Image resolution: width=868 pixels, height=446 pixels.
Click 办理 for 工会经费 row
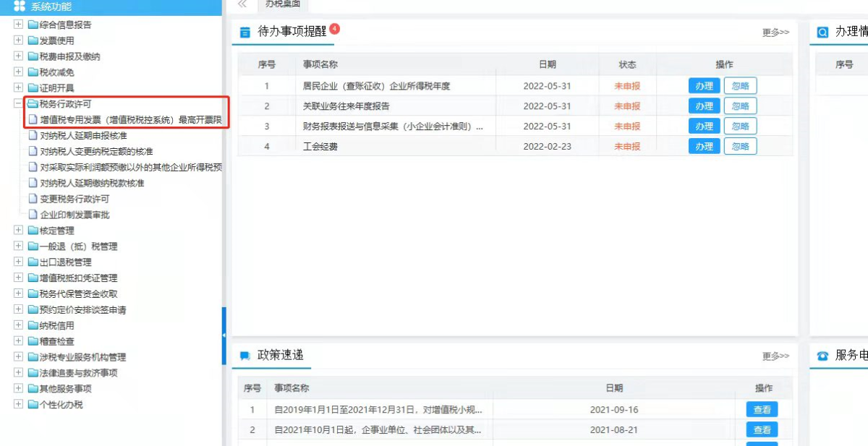click(x=704, y=147)
